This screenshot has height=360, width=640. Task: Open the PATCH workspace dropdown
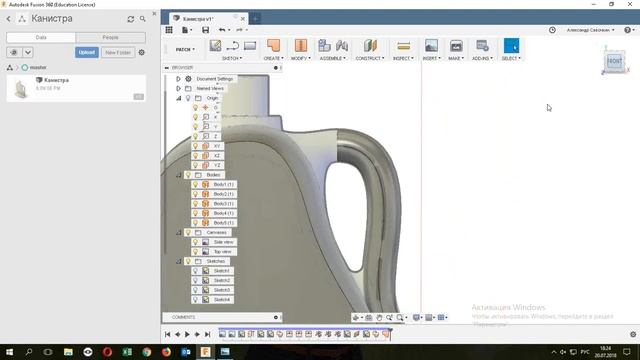185,49
